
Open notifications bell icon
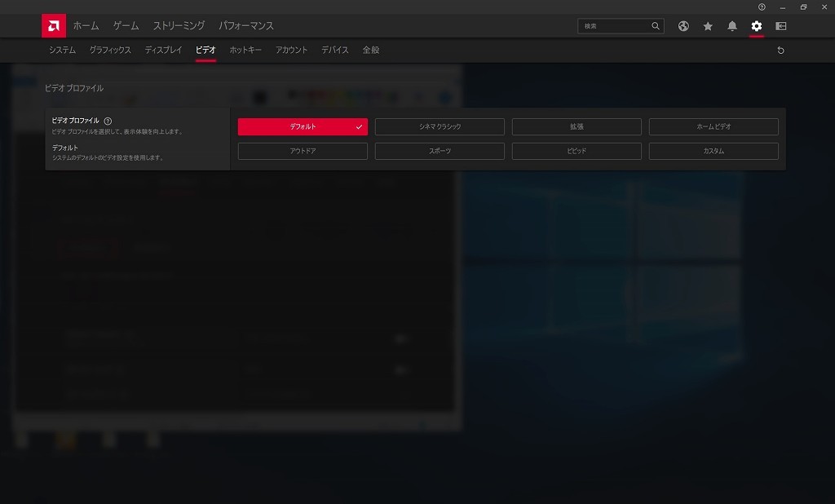click(x=732, y=25)
